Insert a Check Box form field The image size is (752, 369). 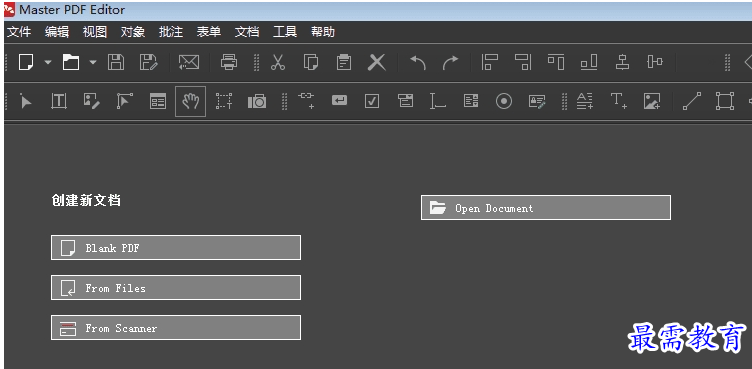click(x=372, y=101)
